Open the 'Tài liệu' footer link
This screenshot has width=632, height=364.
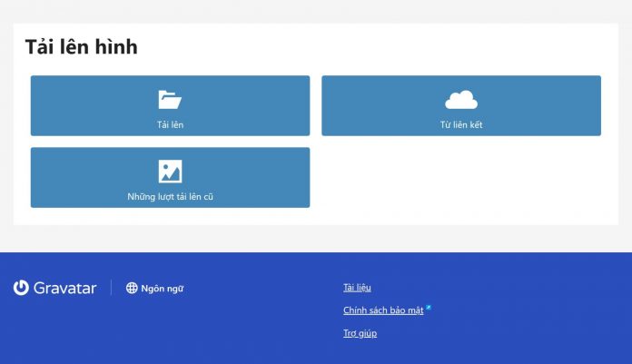click(357, 288)
